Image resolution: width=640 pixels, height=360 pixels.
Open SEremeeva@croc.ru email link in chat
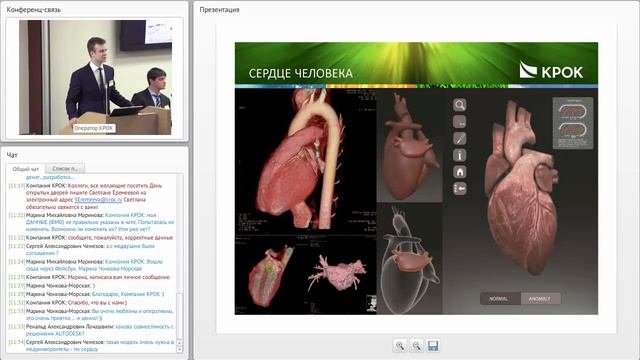pos(98,200)
